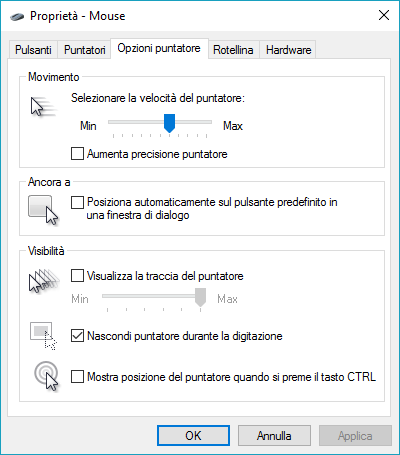Enable Mostra posizione del puntatore with CTRL
The image size is (400, 455).
point(77,377)
